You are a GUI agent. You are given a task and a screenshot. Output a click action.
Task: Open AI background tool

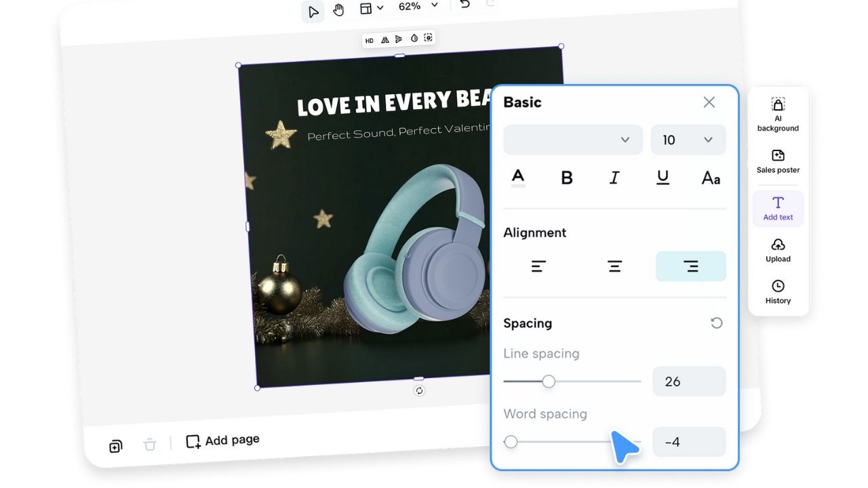click(x=778, y=114)
